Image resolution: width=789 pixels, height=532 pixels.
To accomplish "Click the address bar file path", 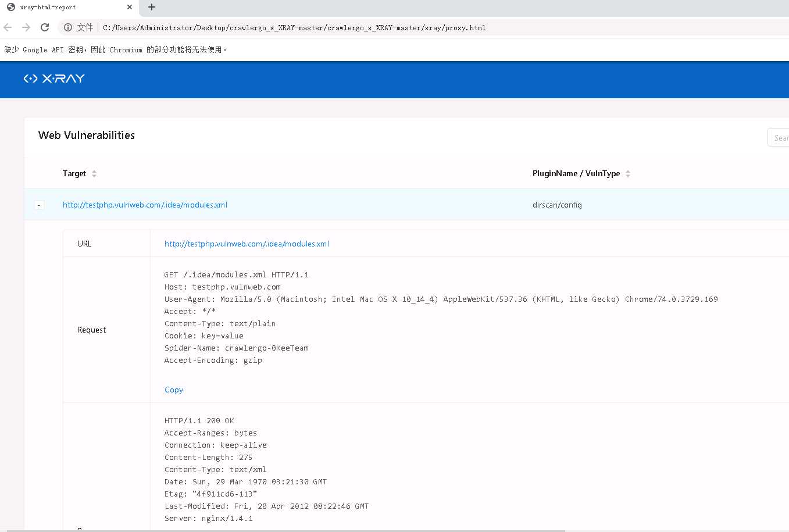I will (x=294, y=27).
